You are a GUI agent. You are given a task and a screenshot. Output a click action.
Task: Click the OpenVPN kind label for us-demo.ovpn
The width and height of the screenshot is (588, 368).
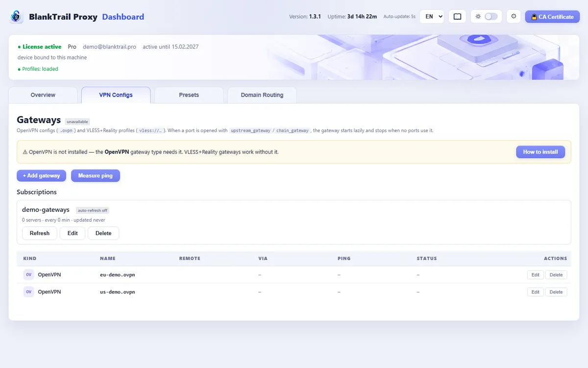tap(49, 292)
